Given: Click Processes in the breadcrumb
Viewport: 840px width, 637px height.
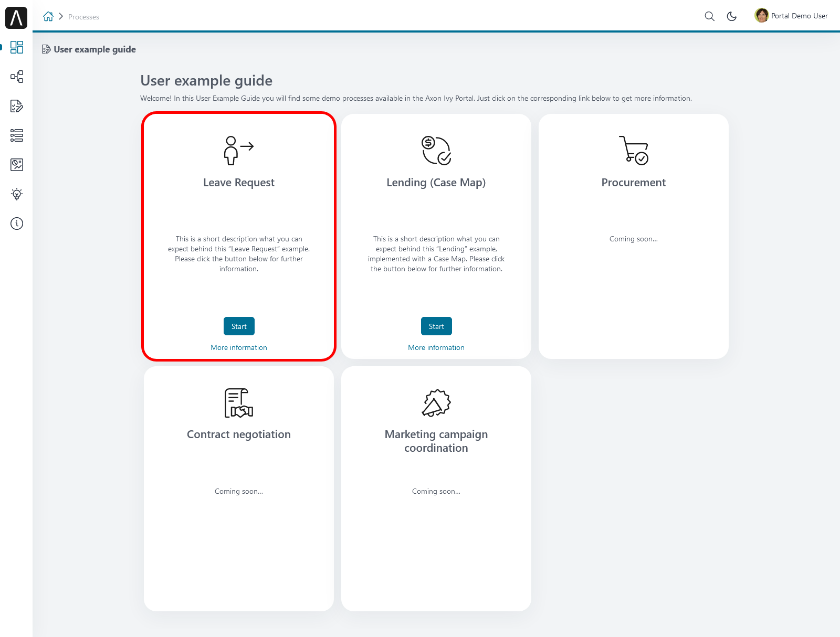Looking at the screenshot, I should tap(83, 17).
